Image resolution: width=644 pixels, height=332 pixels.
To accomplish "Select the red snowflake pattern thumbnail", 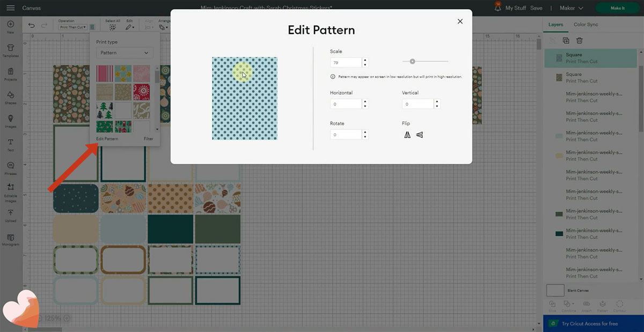I will [x=142, y=92].
